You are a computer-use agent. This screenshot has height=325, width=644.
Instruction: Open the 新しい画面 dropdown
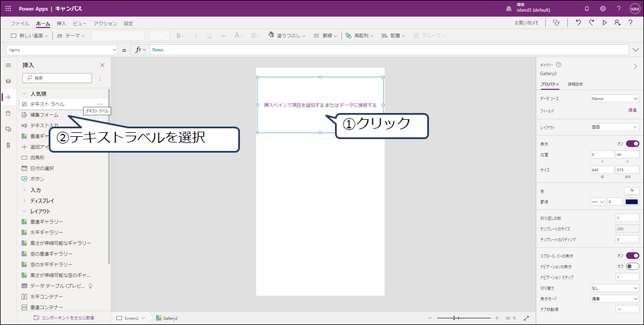[29, 36]
